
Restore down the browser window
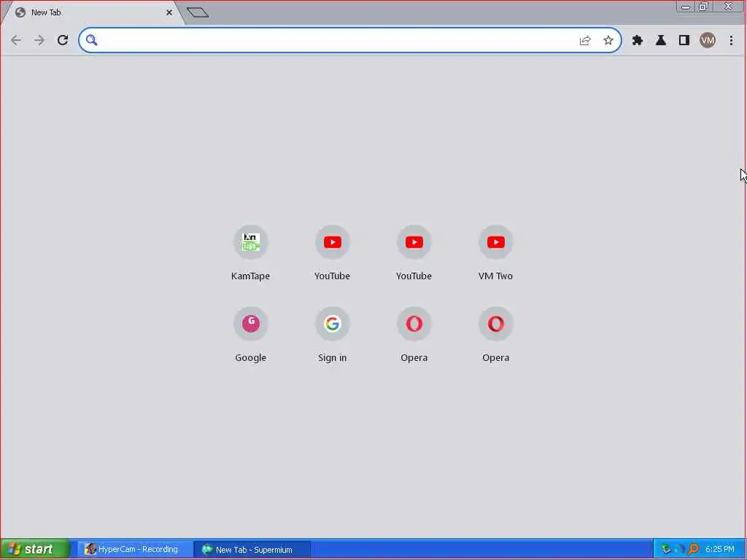point(704,7)
